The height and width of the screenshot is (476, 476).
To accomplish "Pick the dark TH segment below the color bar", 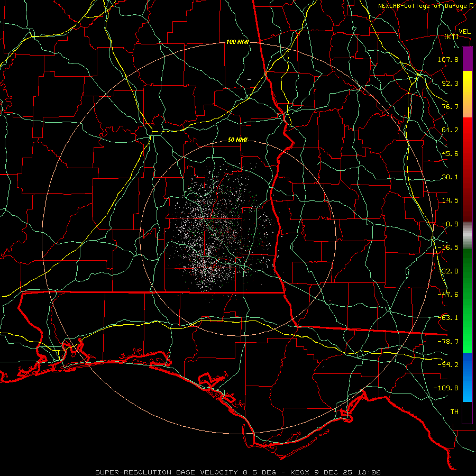I will (x=467, y=413).
